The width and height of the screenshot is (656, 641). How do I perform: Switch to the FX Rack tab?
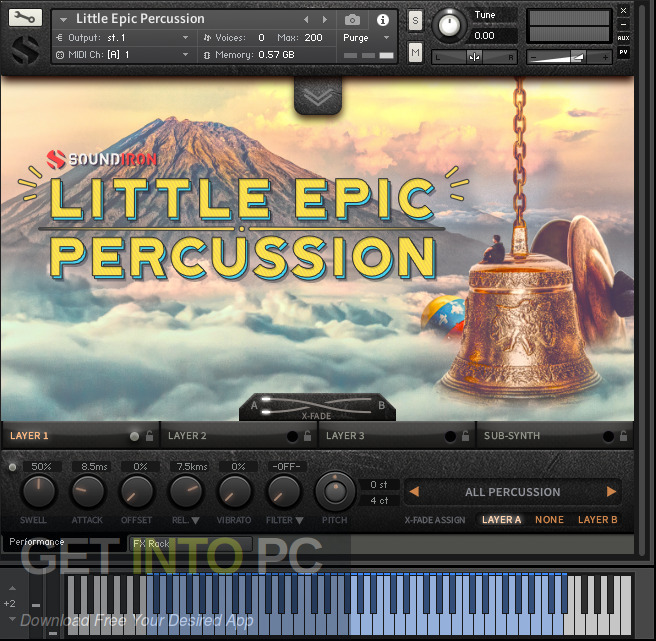coord(190,544)
